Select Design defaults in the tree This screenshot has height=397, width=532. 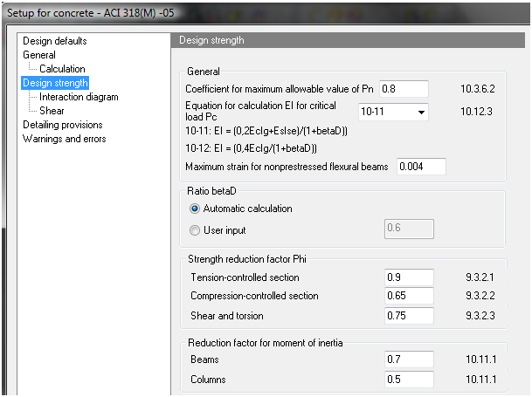[x=54, y=41]
